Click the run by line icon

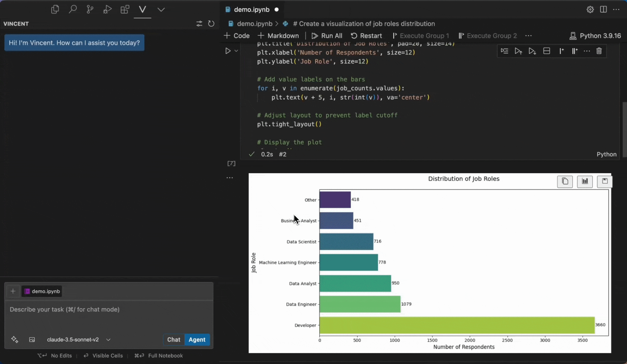point(504,51)
